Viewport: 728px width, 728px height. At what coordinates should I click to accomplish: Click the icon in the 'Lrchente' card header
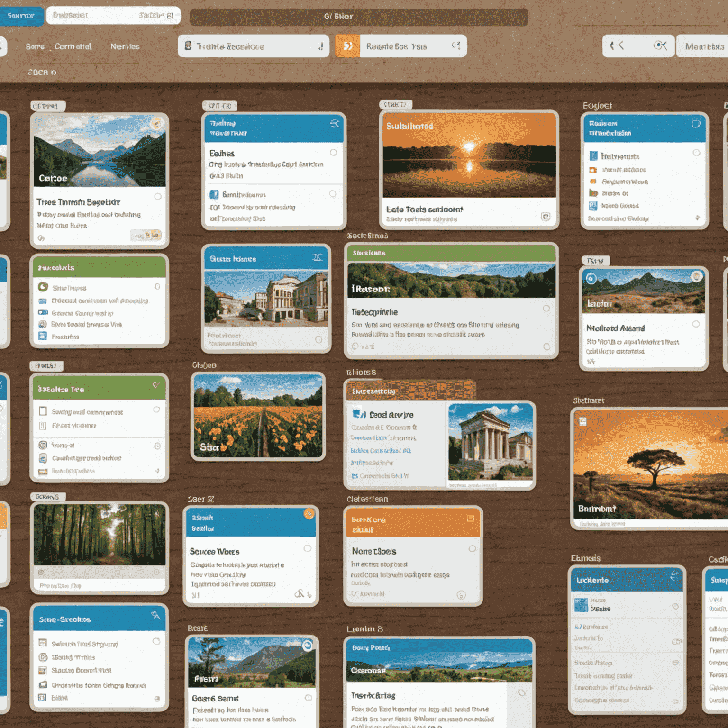674,576
